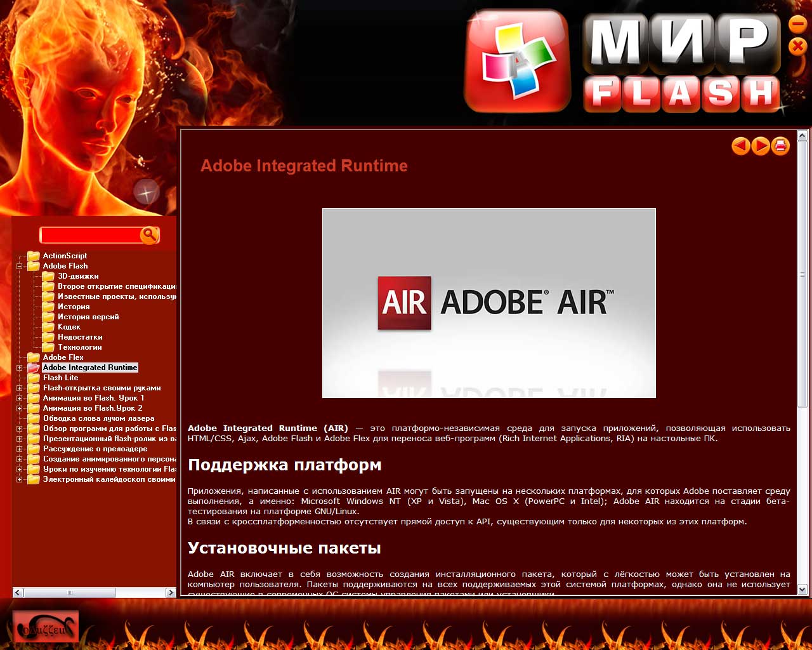The width and height of the screenshot is (812, 650).
Task: Open the Adobe Flash topic
Action: point(65,266)
